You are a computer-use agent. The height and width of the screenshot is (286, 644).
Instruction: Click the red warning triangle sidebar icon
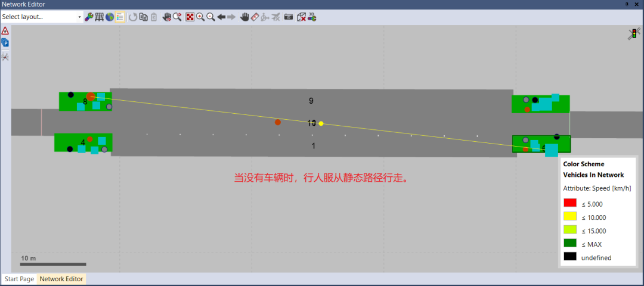5,31
